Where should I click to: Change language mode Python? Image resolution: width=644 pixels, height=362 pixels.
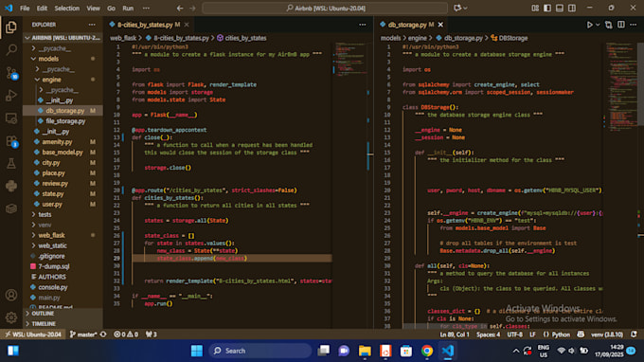561,335
